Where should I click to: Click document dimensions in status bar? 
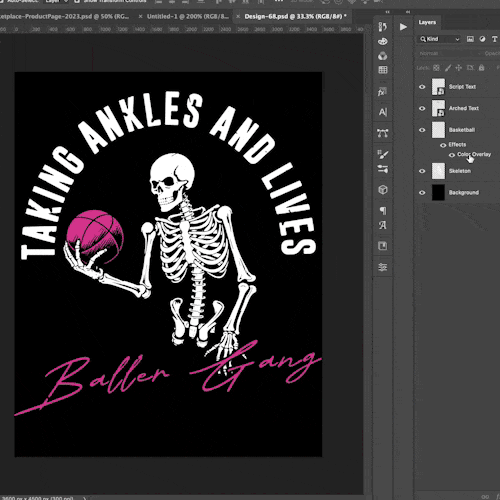point(37,498)
